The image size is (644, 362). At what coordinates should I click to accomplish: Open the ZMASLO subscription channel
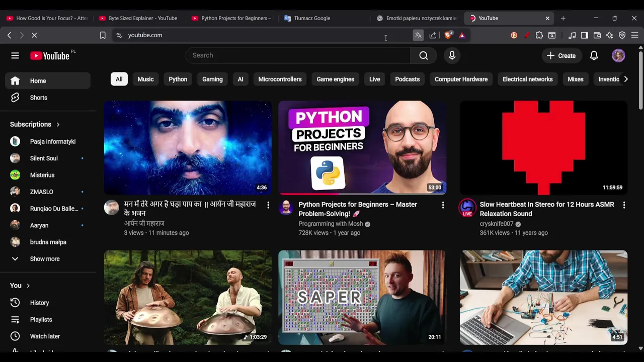pyautogui.click(x=48, y=192)
